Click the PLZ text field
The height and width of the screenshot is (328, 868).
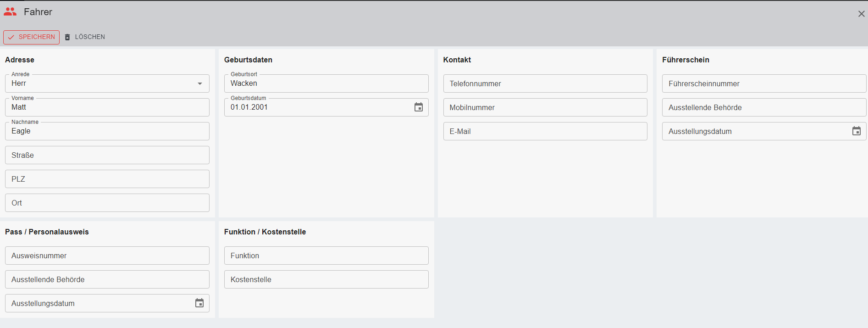tap(107, 179)
